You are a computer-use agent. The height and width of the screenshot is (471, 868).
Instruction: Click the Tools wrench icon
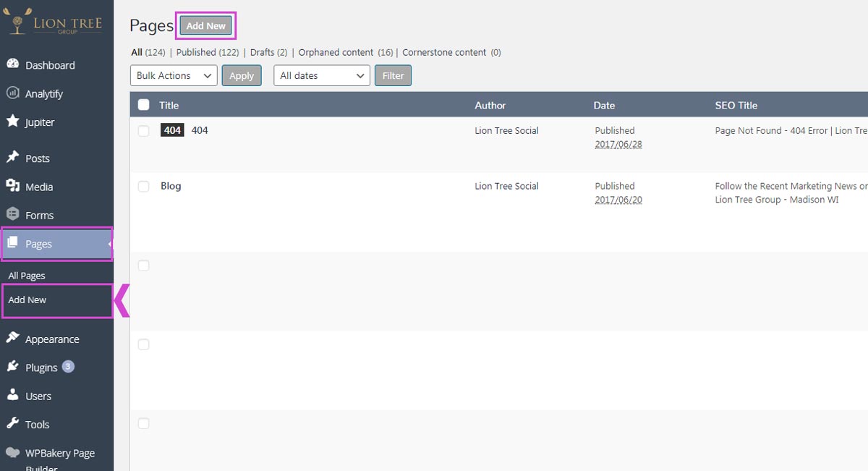tap(12, 424)
